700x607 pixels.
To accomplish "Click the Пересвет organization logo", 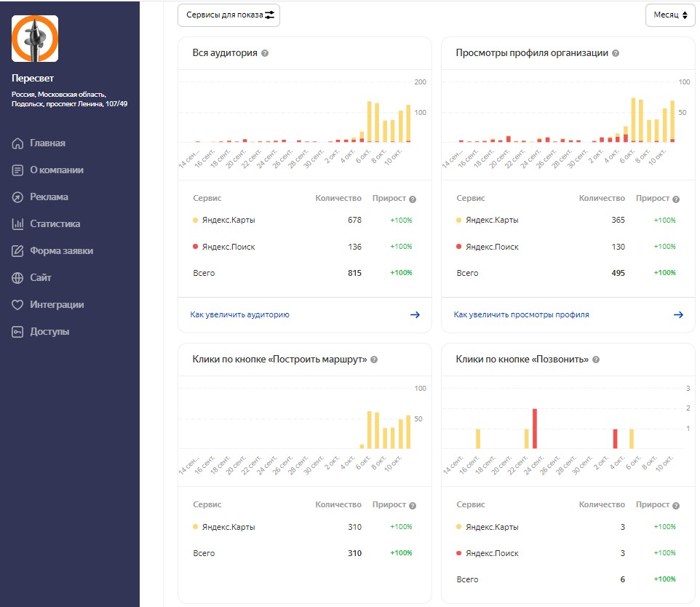I will [x=35, y=39].
